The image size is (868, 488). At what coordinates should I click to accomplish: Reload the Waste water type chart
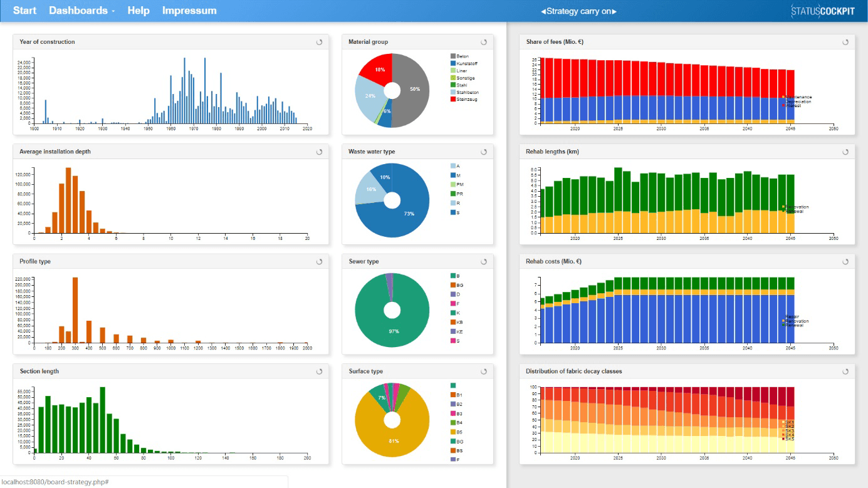[484, 152]
